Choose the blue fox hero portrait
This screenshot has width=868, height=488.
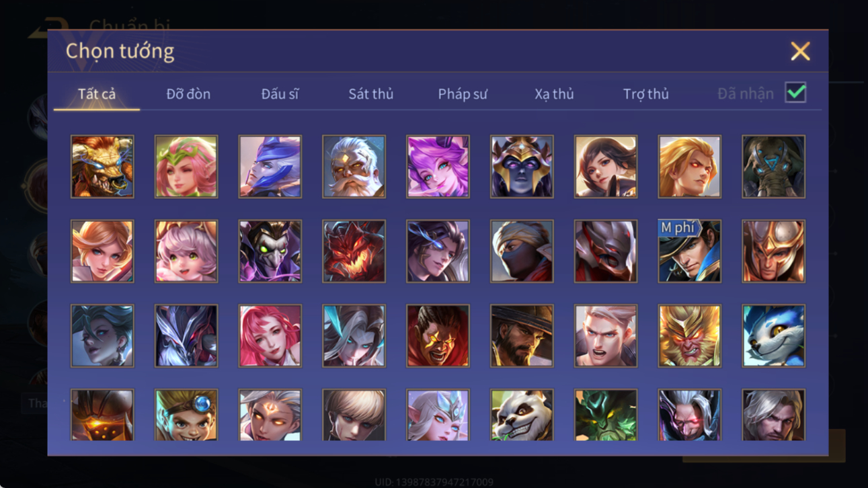(773, 335)
